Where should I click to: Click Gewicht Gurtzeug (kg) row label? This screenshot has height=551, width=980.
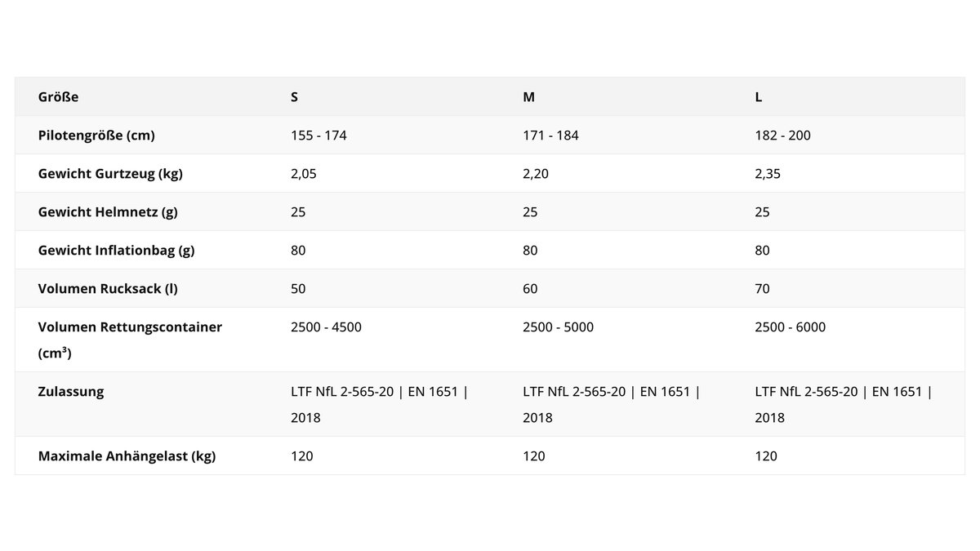(x=110, y=174)
